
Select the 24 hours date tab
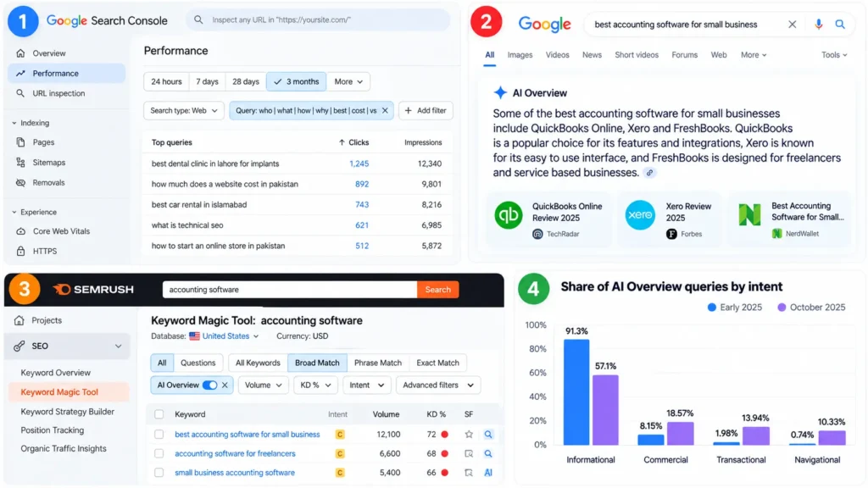(x=166, y=81)
